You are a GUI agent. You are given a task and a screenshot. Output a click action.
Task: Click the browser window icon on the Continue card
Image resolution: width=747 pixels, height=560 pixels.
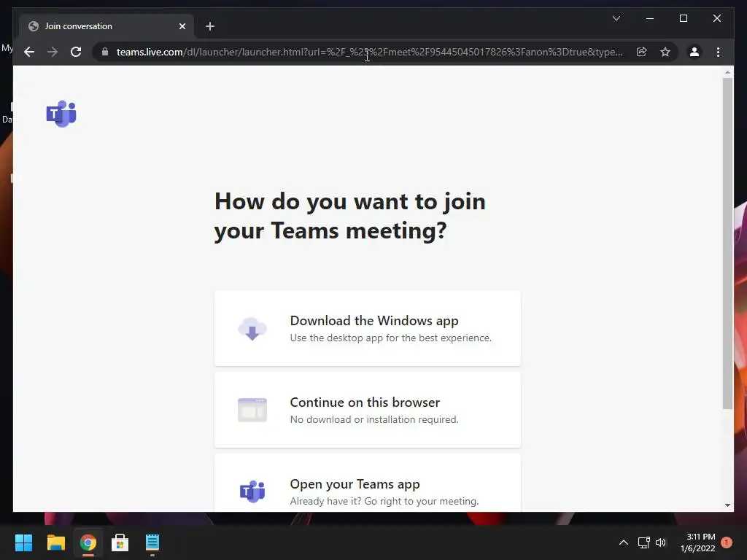252,410
